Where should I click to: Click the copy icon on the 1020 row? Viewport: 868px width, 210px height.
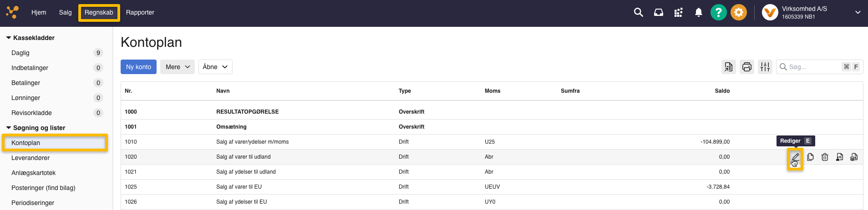point(810,157)
